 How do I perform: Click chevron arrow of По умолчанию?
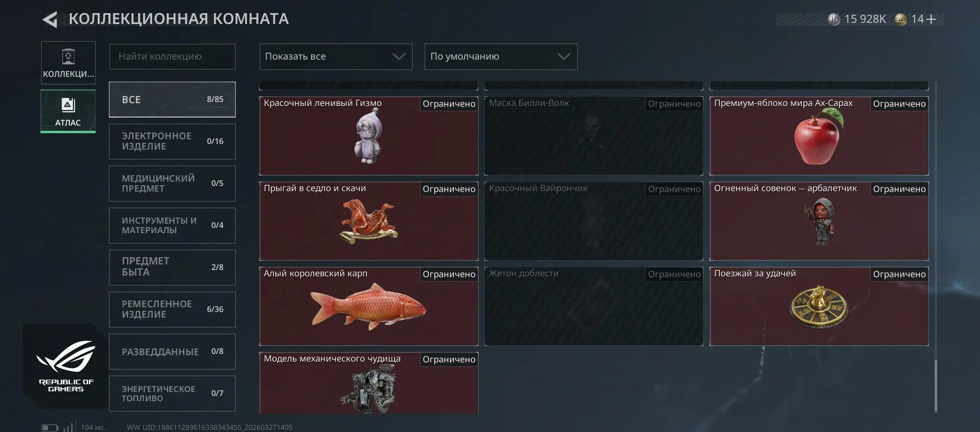(x=564, y=56)
